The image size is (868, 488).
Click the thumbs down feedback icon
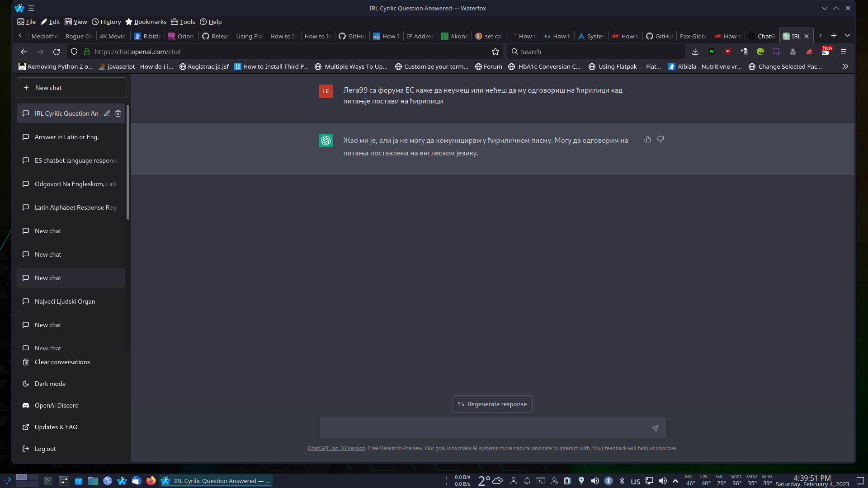[660, 140]
